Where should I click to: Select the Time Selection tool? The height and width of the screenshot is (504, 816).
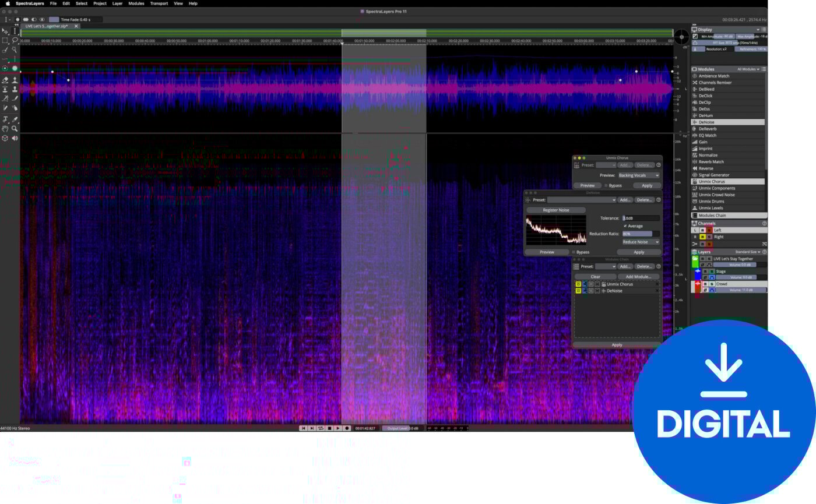pyautogui.click(x=15, y=31)
